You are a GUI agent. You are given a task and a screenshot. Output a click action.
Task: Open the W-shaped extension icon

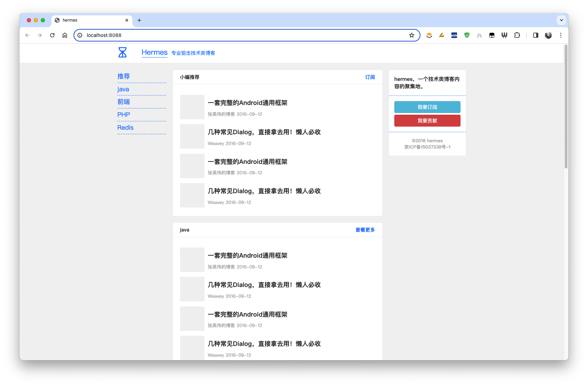504,35
